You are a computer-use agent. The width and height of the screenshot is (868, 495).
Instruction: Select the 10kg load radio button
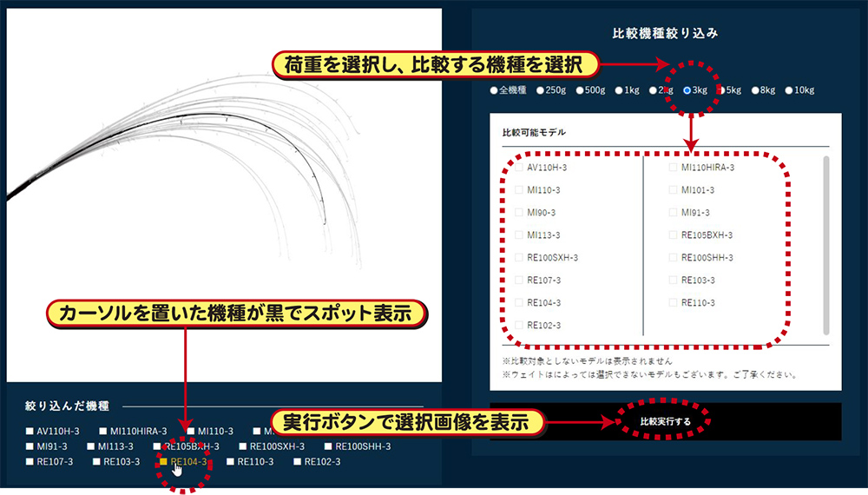click(x=789, y=89)
